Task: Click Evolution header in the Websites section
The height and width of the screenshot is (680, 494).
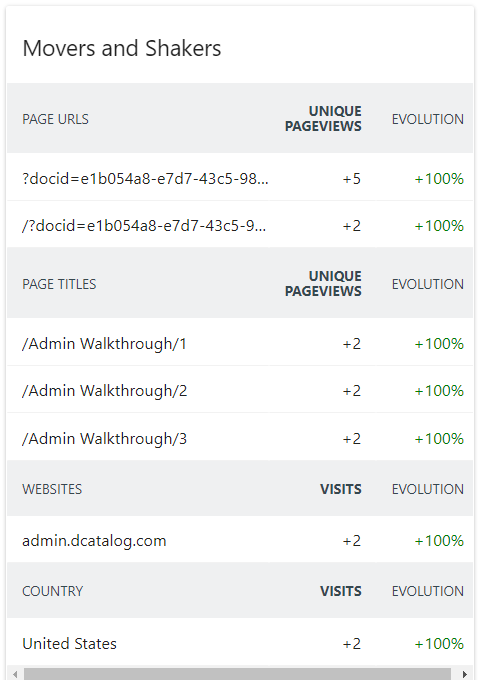Action: pyautogui.click(x=428, y=489)
